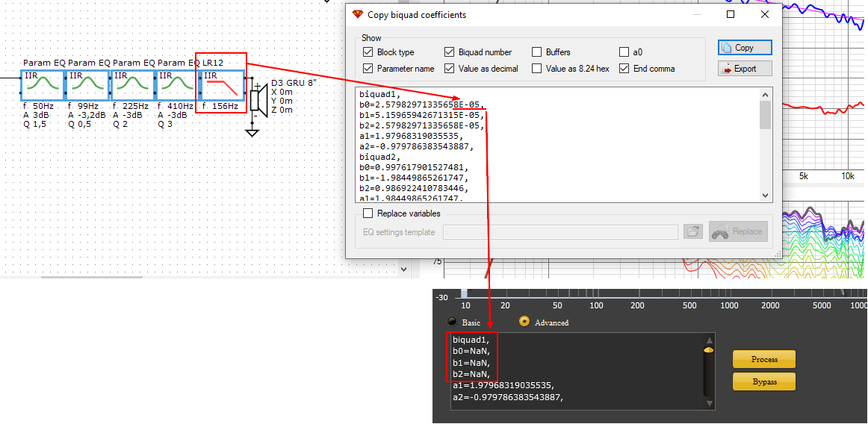868x424 pixels.
Task: Select the Param EQ block at 410Hz
Action: [x=178, y=84]
